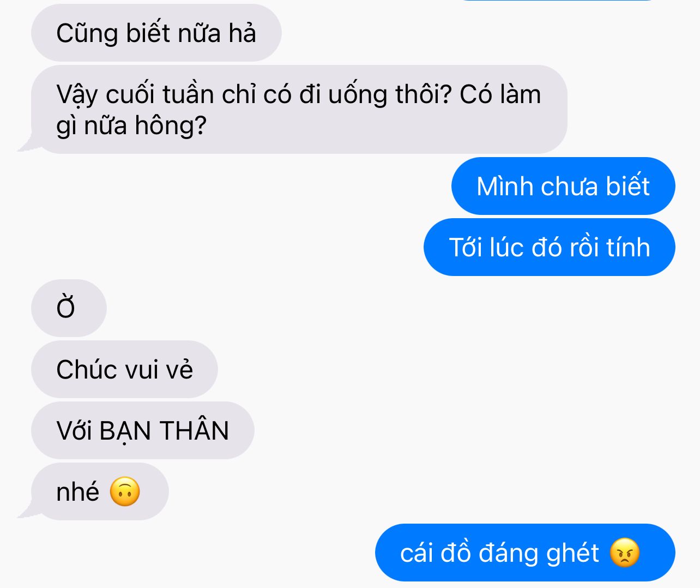Select the 'Mình chưa biết' blue bubble
700x588 pixels.
[x=563, y=186]
